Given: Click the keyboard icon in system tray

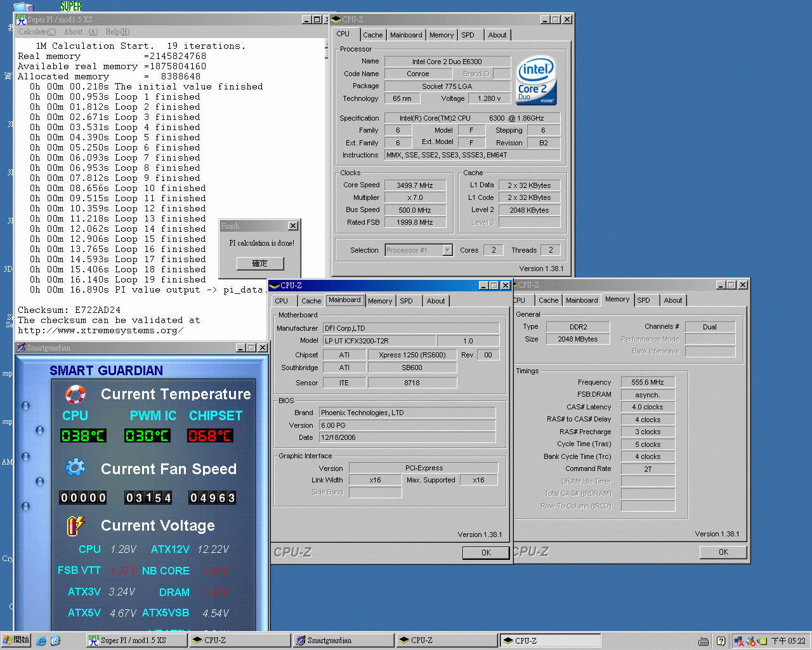Looking at the screenshot, I should 704,641.
